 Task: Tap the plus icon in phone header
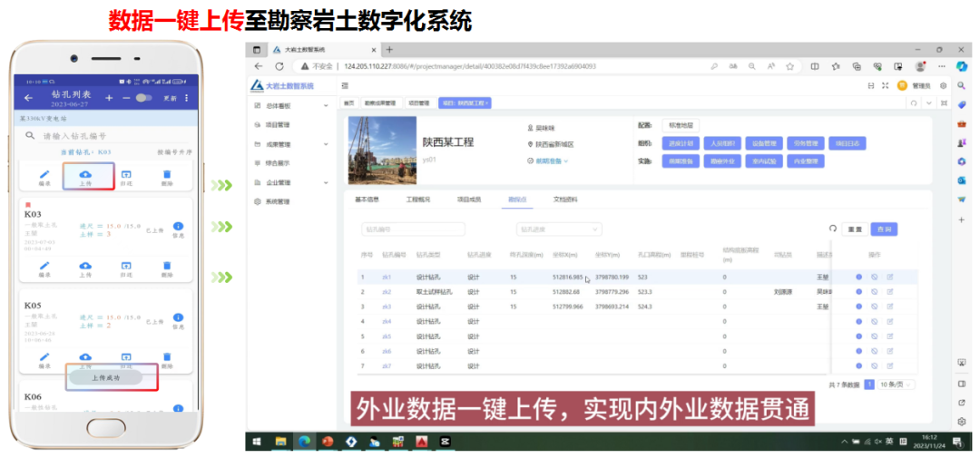(x=109, y=98)
